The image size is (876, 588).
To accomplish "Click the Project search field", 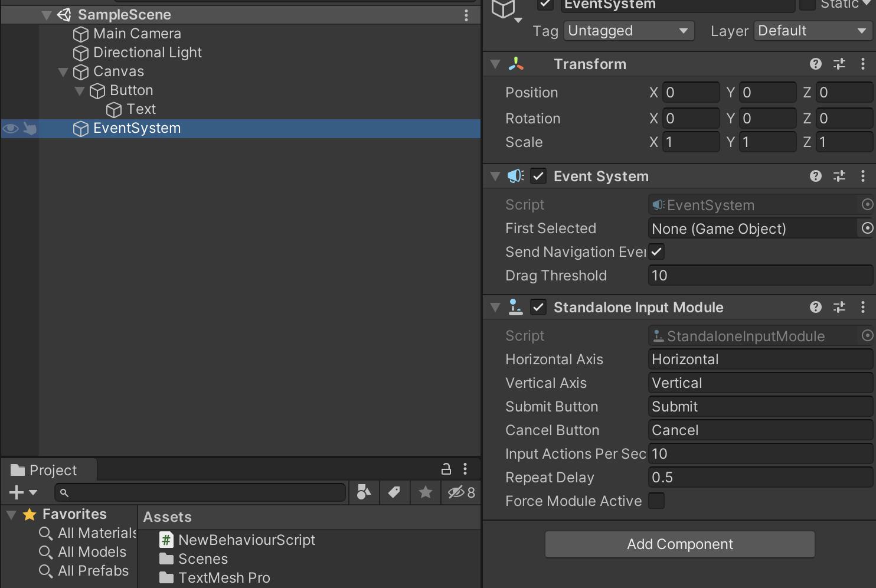I will [x=200, y=492].
